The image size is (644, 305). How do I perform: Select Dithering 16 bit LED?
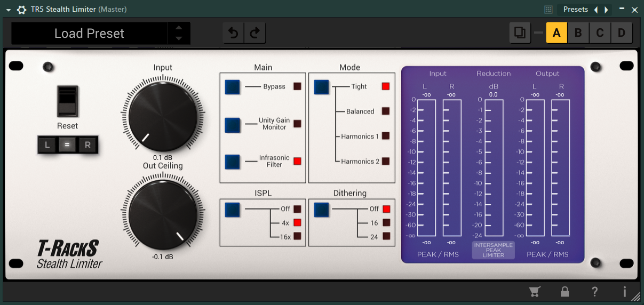pos(386,223)
